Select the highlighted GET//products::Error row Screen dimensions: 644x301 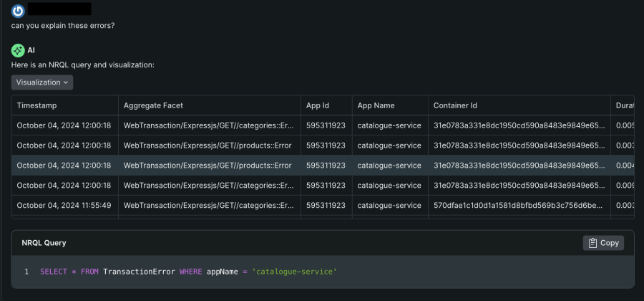coord(208,166)
